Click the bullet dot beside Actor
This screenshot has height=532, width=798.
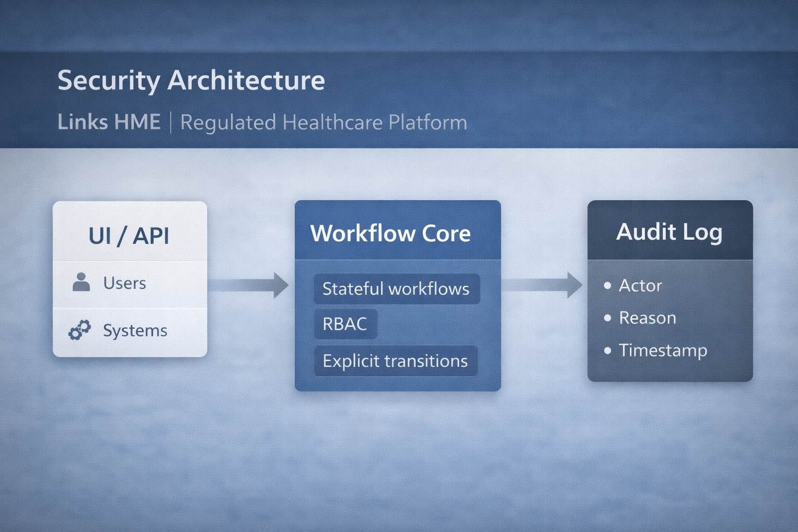[x=607, y=286]
